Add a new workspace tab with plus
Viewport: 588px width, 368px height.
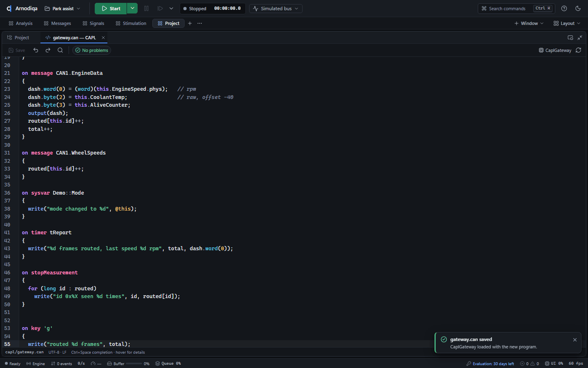190,23
